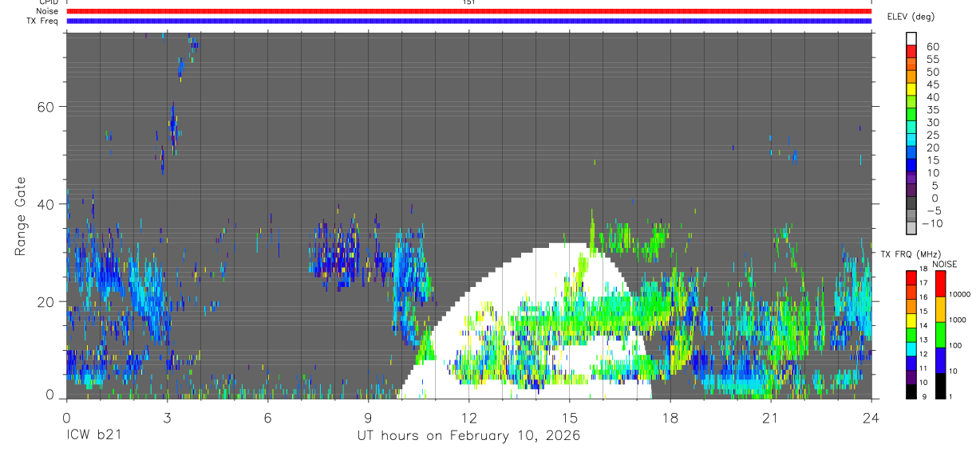Click the x-axis tick label 18
The width and height of the screenshot is (980, 452).
[670, 417]
